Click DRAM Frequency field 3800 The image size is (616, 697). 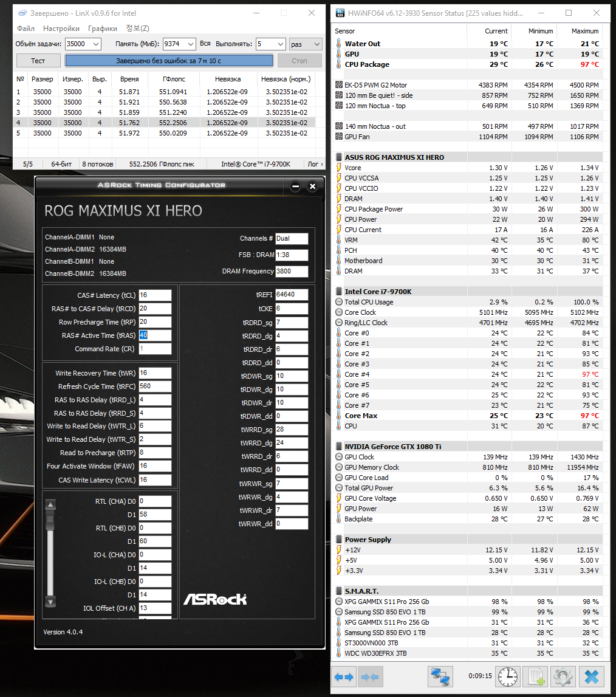pyautogui.click(x=292, y=271)
